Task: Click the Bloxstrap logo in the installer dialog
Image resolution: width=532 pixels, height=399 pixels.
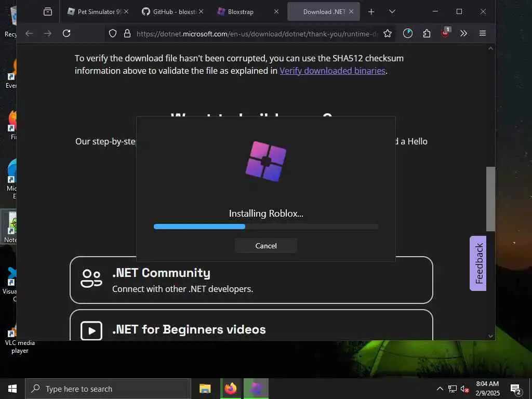Action: [x=265, y=162]
